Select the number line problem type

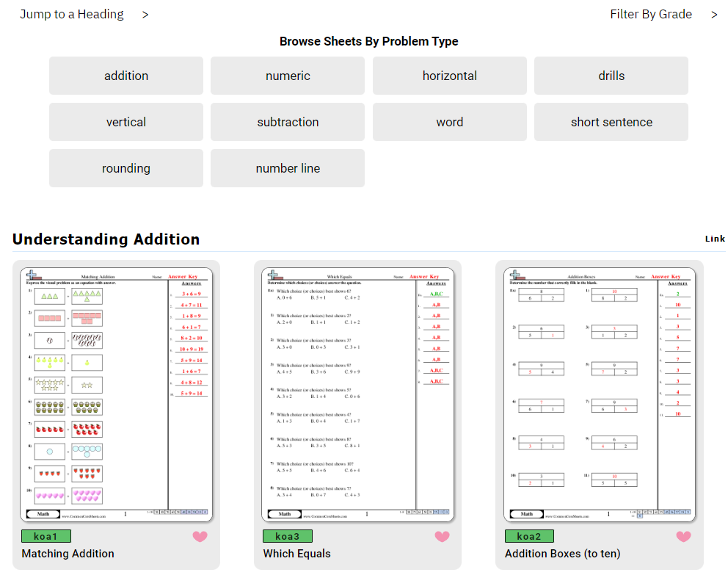pyautogui.click(x=288, y=168)
